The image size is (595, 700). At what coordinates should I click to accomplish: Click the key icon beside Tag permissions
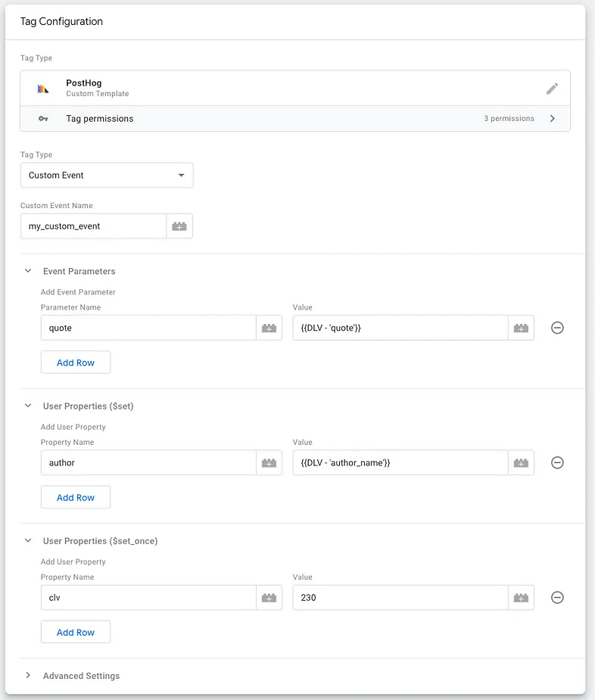(x=43, y=118)
